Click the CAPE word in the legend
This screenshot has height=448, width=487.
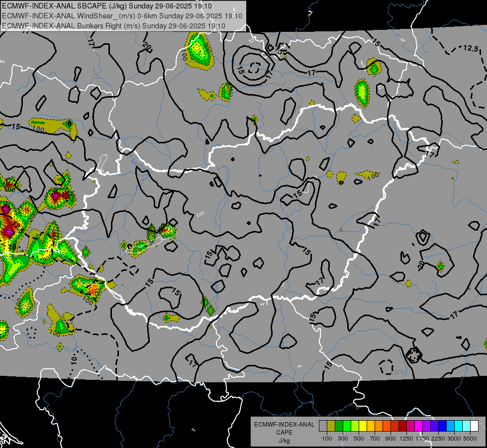285,433
